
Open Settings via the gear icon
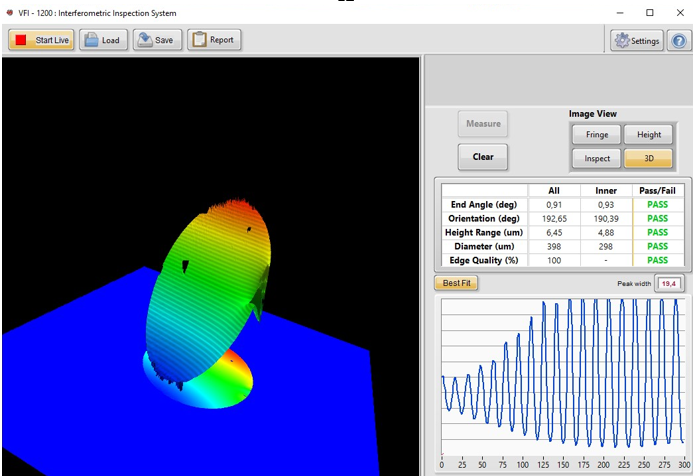pyautogui.click(x=622, y=41)
